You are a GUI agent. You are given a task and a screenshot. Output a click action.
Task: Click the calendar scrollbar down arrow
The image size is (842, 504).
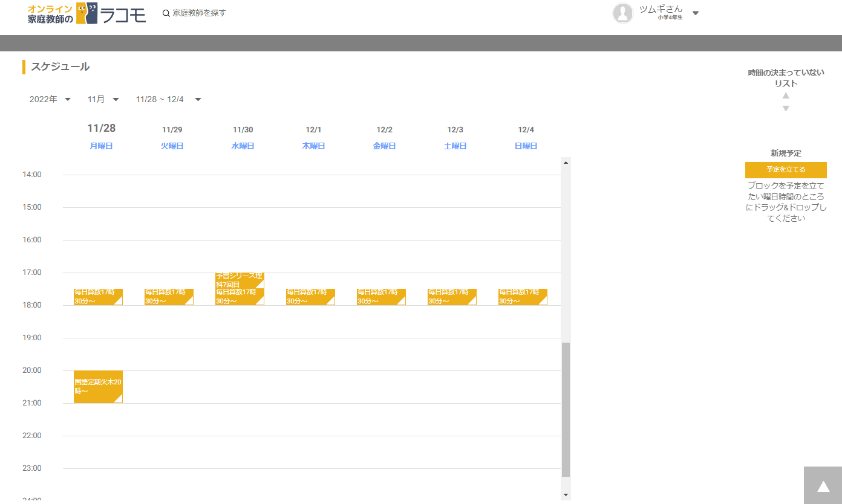tap(566, 495)
